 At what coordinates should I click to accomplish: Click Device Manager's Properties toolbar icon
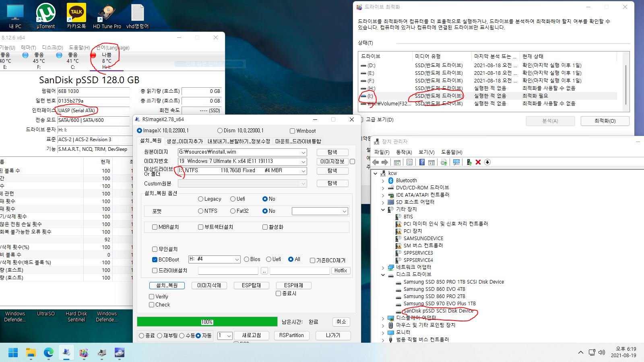[409, 162]
